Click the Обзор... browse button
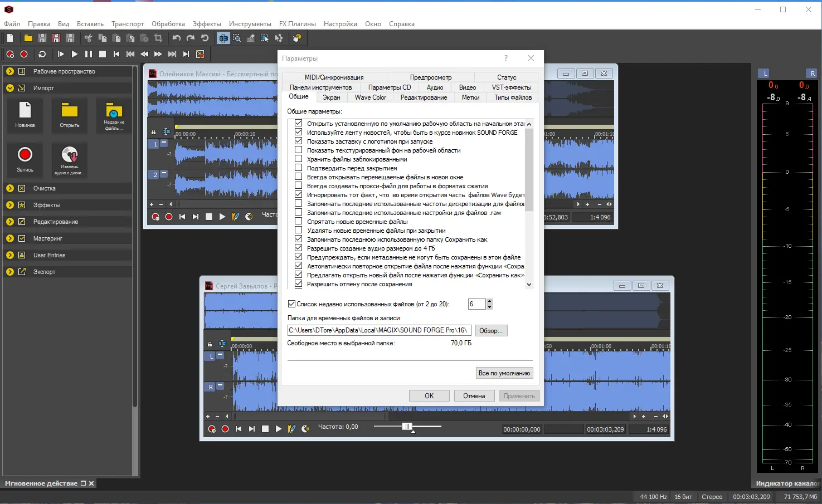This screenshot has width=822, height=504. point(490,331)
